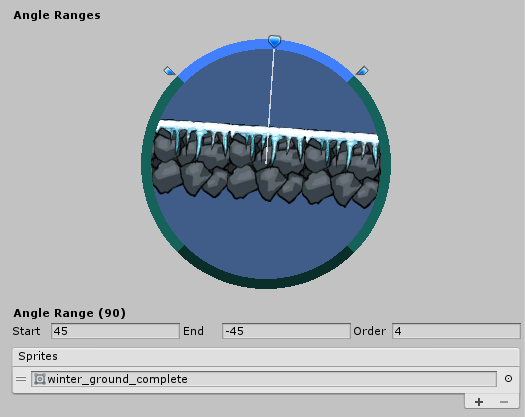Select the left angle range handle

(x=169, y=71)
